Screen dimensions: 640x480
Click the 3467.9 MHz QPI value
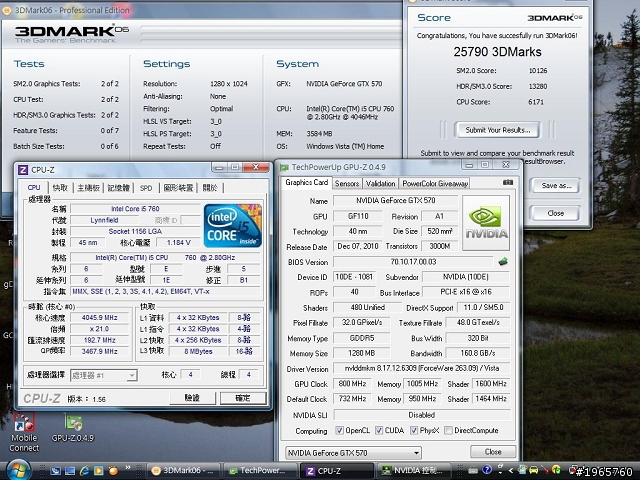tap(99, 351)
